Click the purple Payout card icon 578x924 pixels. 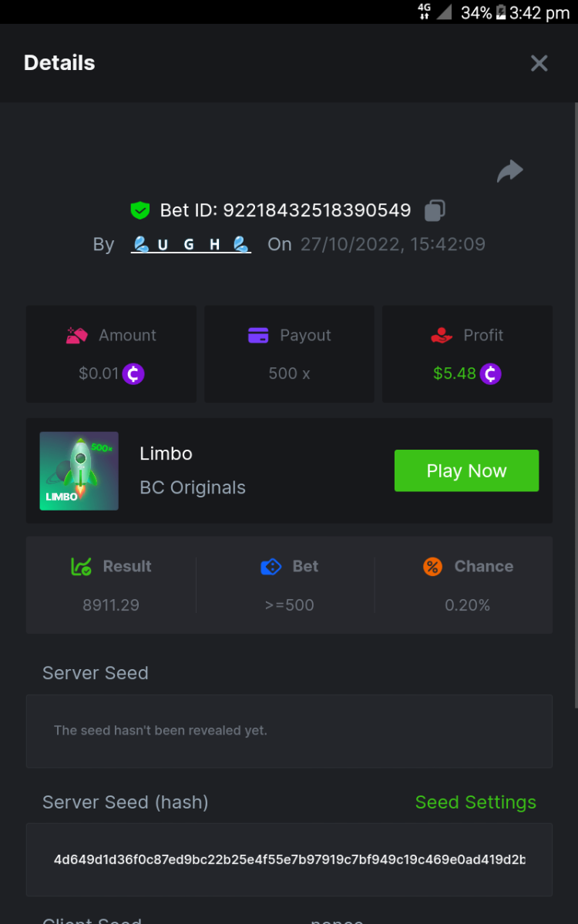click(x=258, y=336)
